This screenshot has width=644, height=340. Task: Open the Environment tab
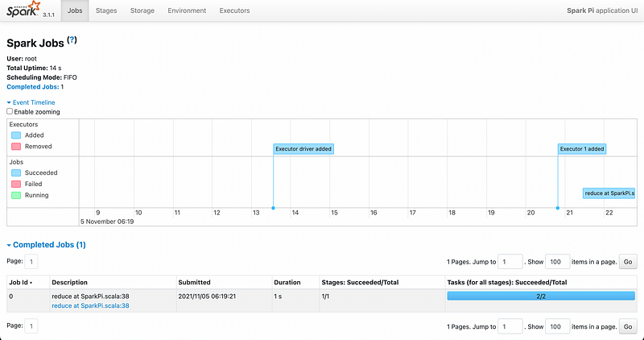(187, 10)
